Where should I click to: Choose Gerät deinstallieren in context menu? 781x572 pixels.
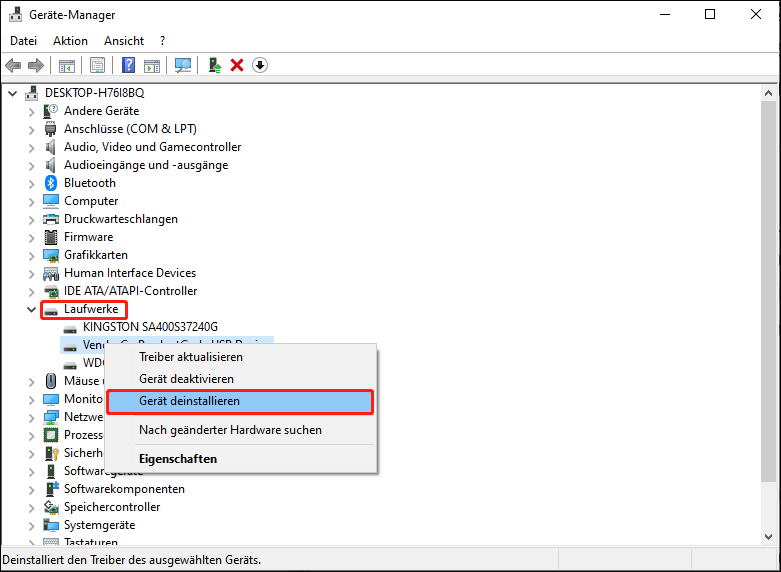click(241, 401)
